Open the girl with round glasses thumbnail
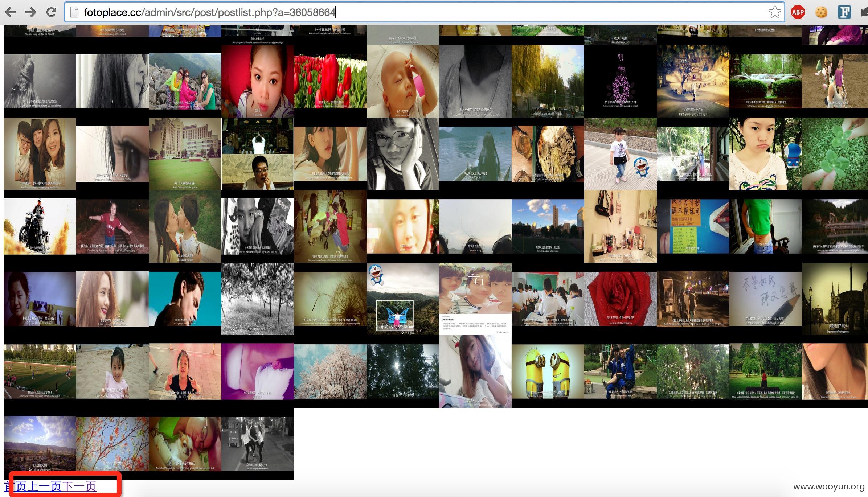Screen dimensions: 868x497 pos(403,154)
